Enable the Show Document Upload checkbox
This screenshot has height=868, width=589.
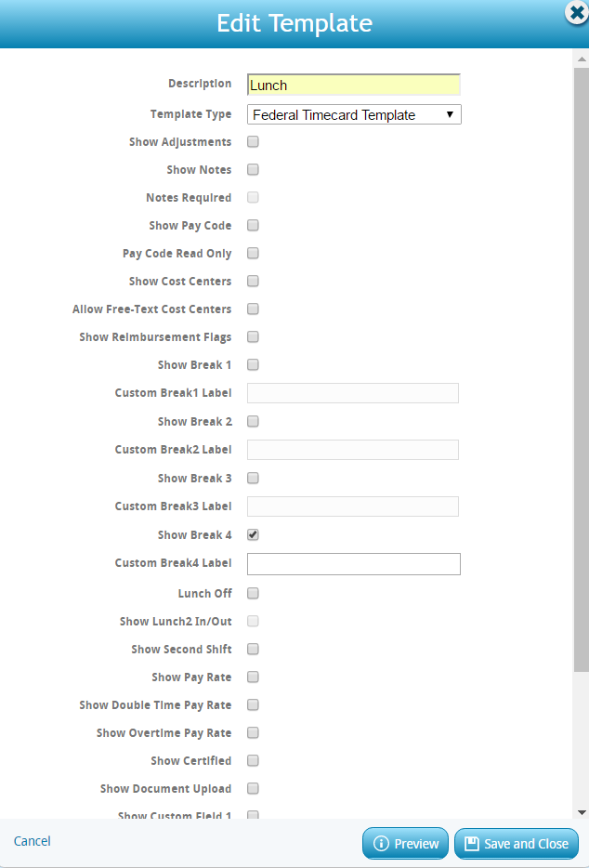253,789
